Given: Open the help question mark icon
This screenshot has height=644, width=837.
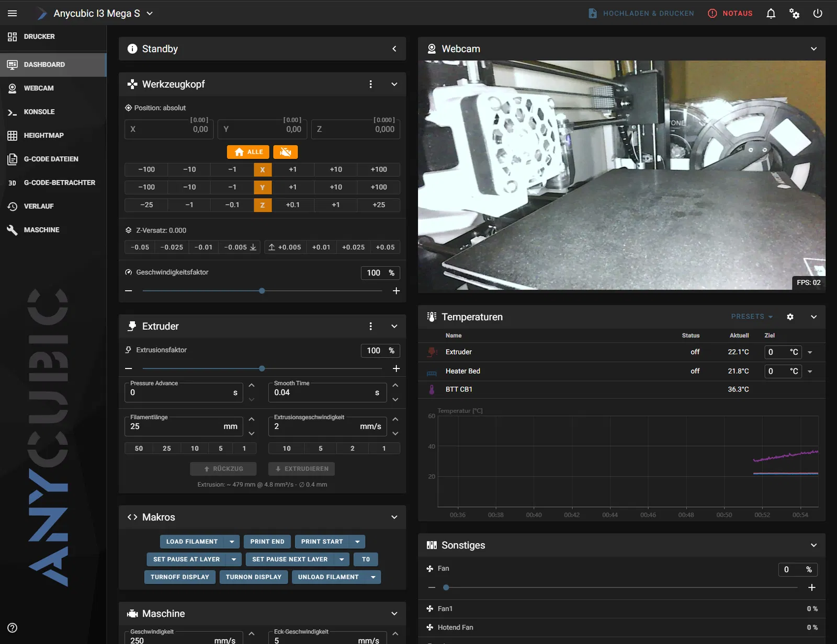Looking at the screenshot, I should 13,628.
